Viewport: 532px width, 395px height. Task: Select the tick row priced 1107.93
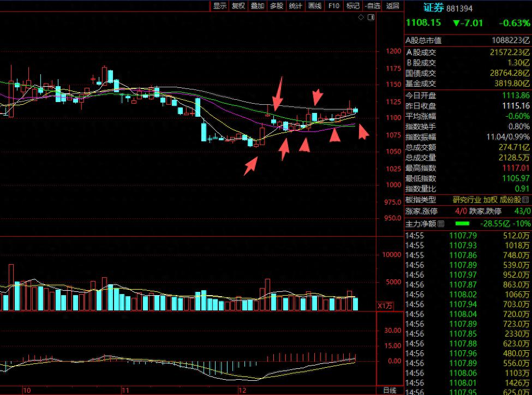click(x=468, y=246)
